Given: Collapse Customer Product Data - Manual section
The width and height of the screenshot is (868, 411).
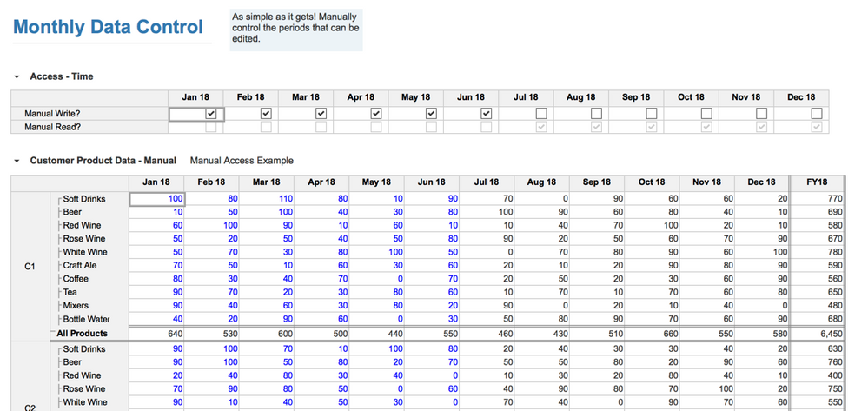Looking at the screenshot, I should pyautogui.click(x=17, y=161).
